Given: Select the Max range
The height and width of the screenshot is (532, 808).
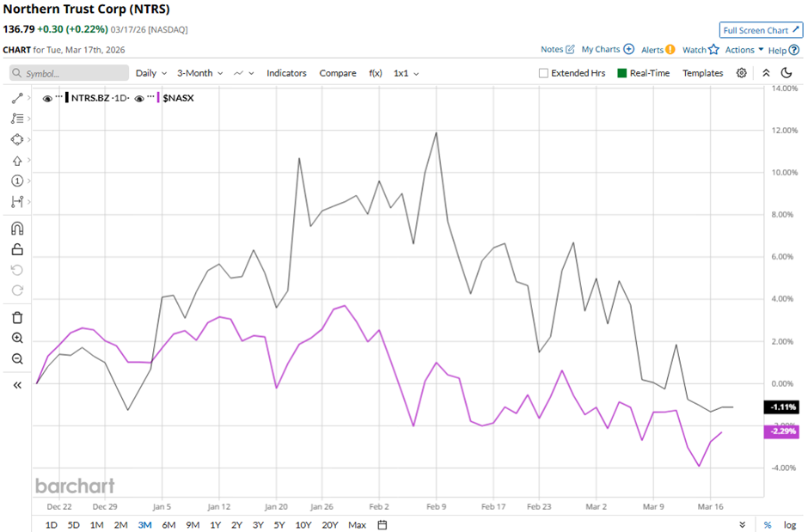Looking at the screenshot, I should tap(357, 525).
